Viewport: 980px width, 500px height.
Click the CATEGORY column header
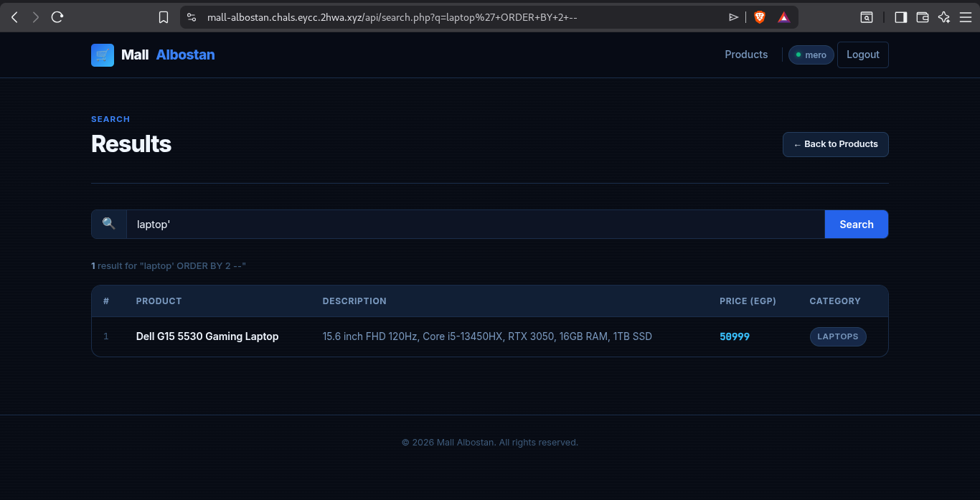pos(835,301)
